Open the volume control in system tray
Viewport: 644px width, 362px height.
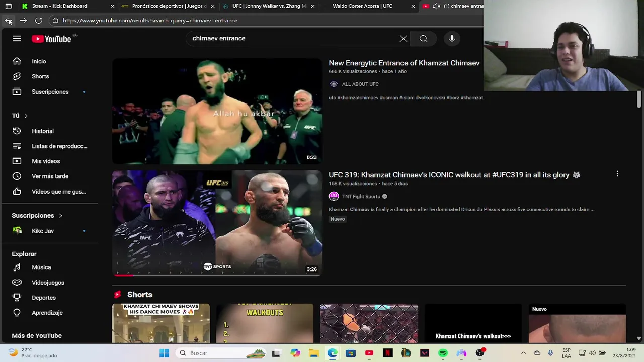coord(592,353)
